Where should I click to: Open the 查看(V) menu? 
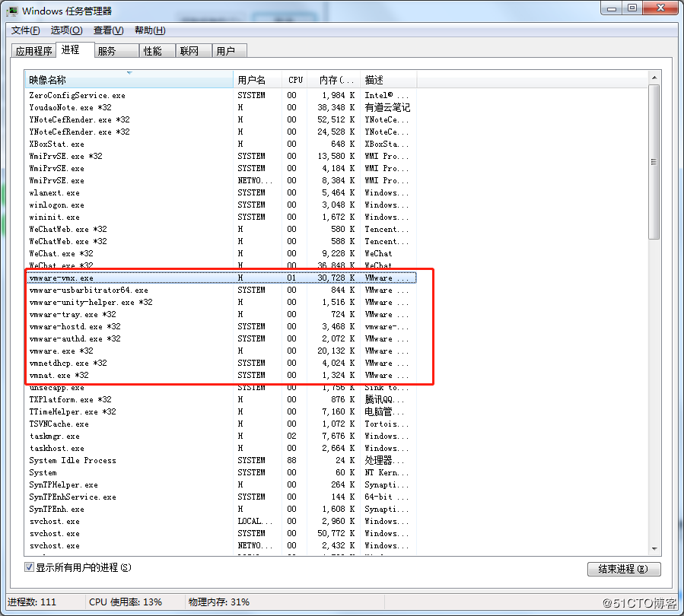(x=108, y=30)
